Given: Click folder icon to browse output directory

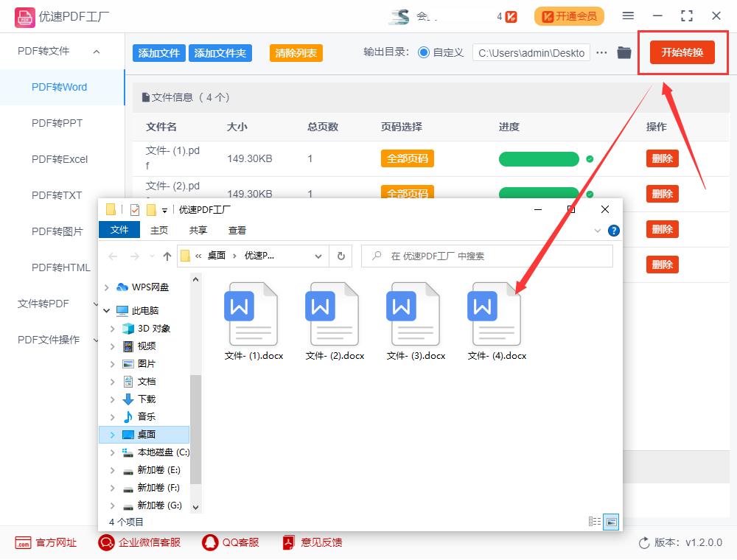Looking at the screenshot, I should pyautogui.click(x=623, y=52).
